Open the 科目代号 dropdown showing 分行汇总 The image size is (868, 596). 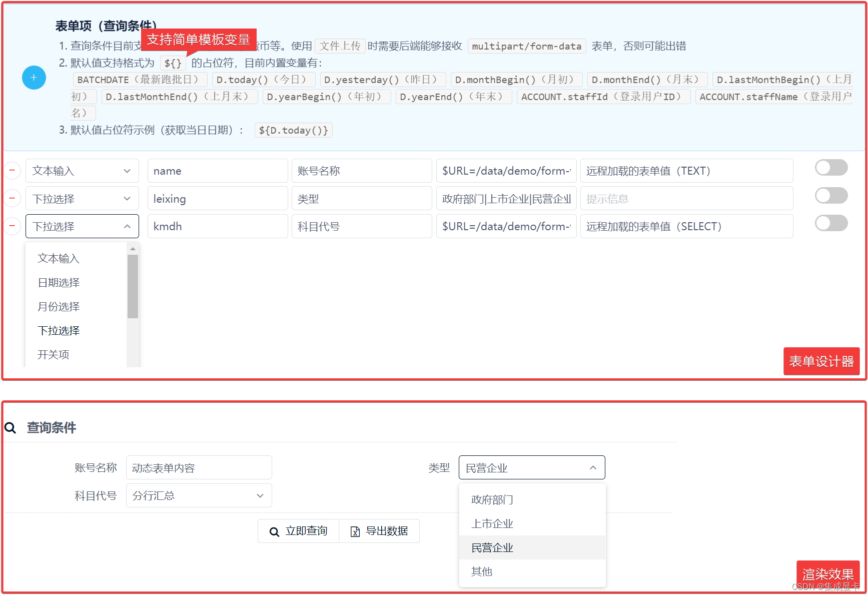199,495
